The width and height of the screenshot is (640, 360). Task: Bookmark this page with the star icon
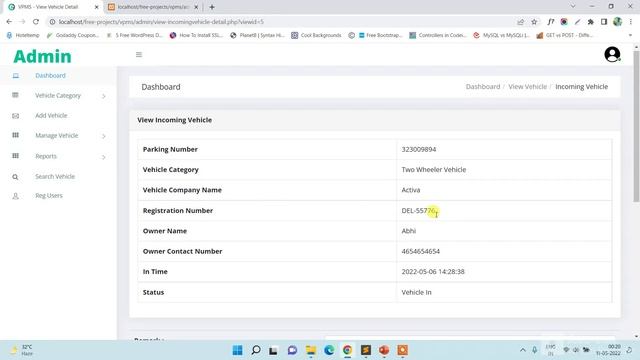(x=534, y=22)
